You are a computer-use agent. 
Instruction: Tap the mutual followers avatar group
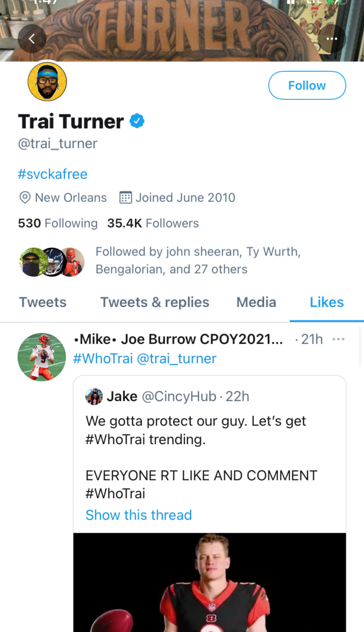51,262
